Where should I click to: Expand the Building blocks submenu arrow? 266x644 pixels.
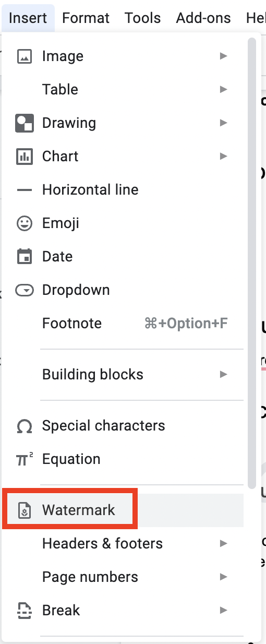(x=224, y=375)
